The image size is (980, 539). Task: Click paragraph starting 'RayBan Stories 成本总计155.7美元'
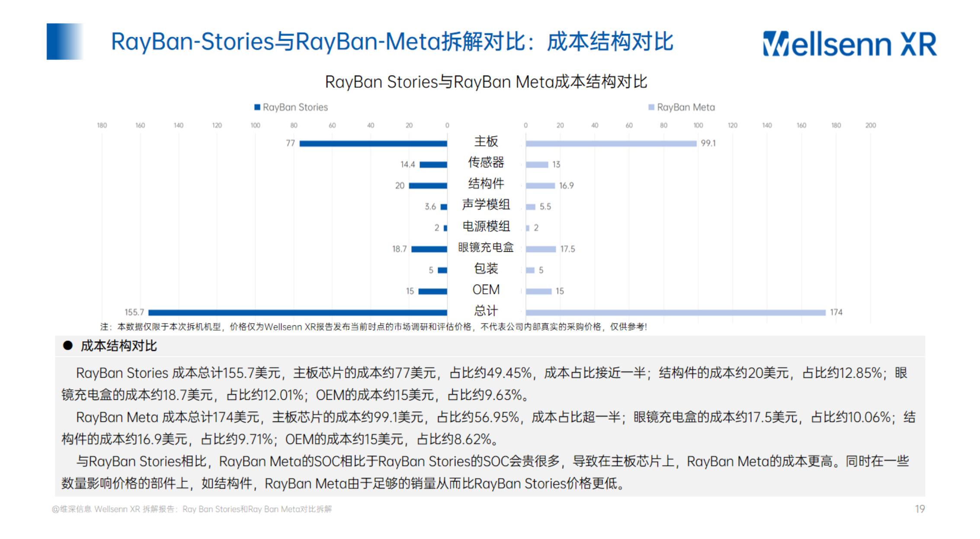(x=484, y=384)
